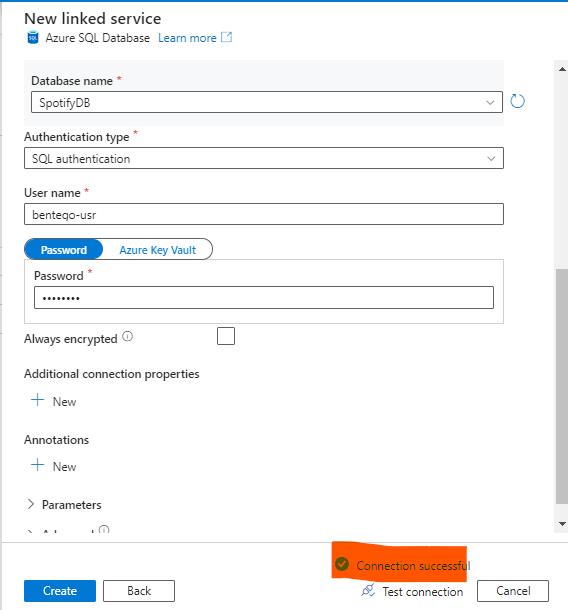Click the Password input field
Viewport: 568px width, 610px height.
pyautogui.click(x=264, y=298)
